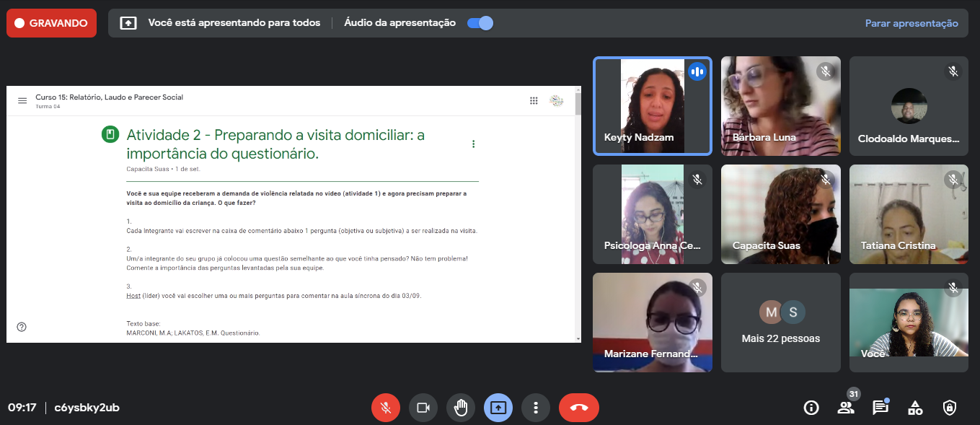
Task: Open the chat panel
Action: click(880, 408)
